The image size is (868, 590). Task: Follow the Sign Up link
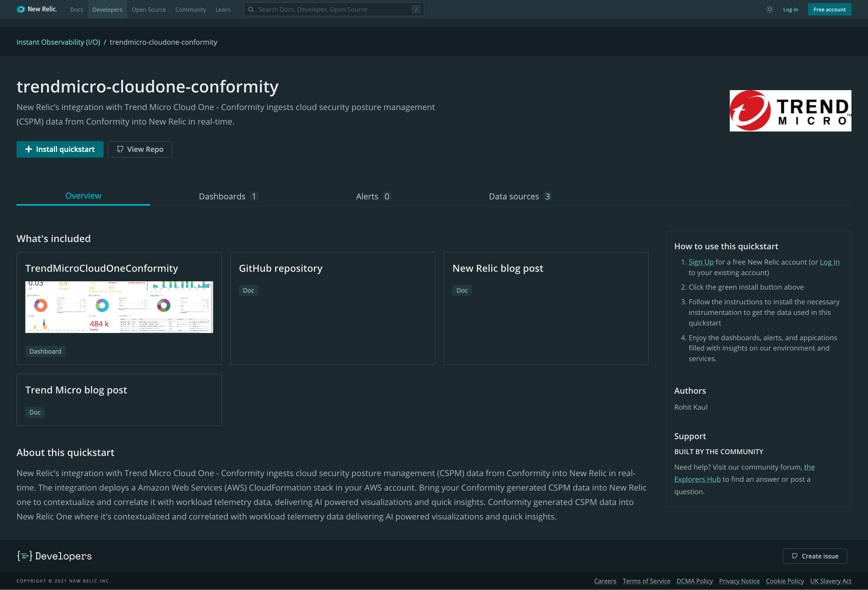tap(701, 262)
